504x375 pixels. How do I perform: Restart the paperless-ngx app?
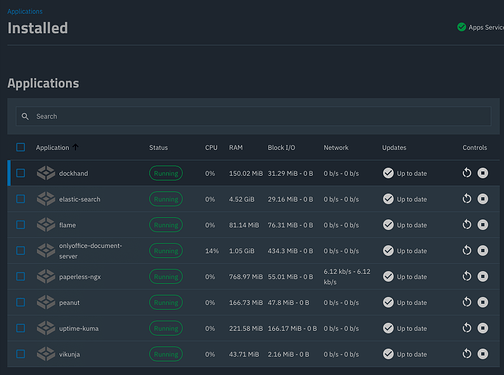[467, 276]
